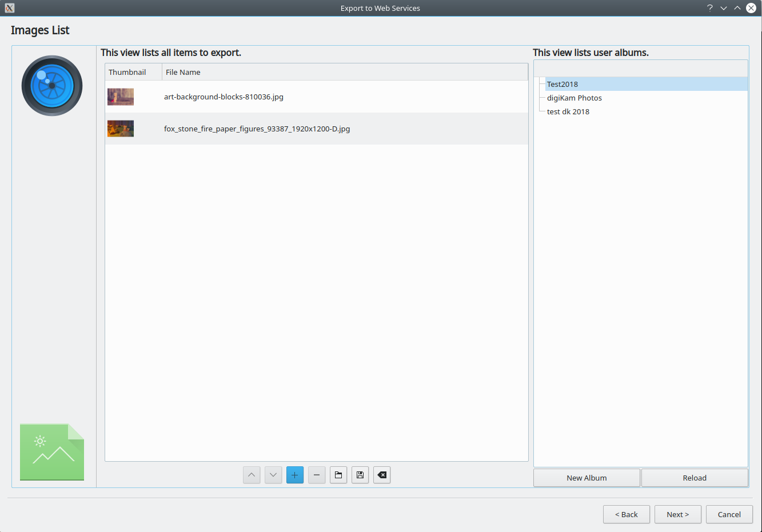Select the art-background-blocks-810036.jpg thumbnail

tap(121, 97)
